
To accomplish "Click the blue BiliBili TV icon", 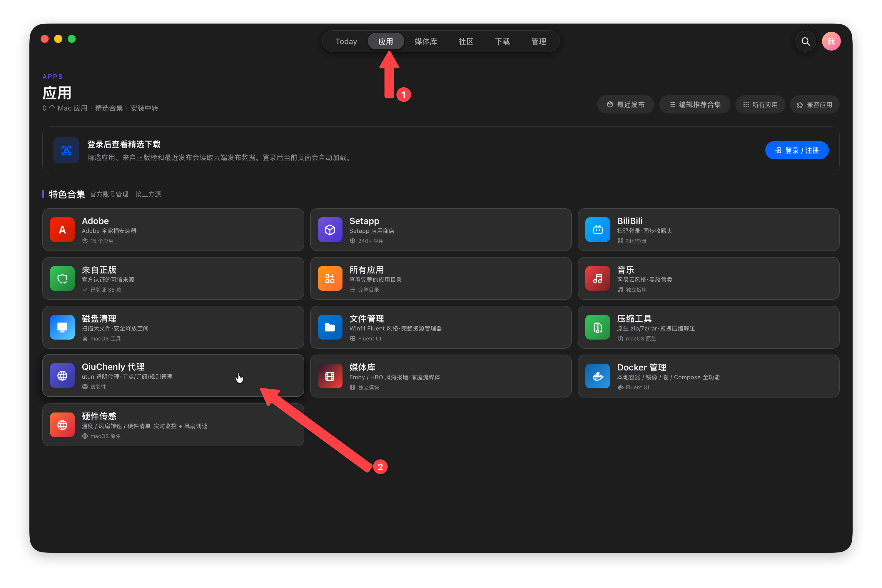I will [x=598, y=230].
